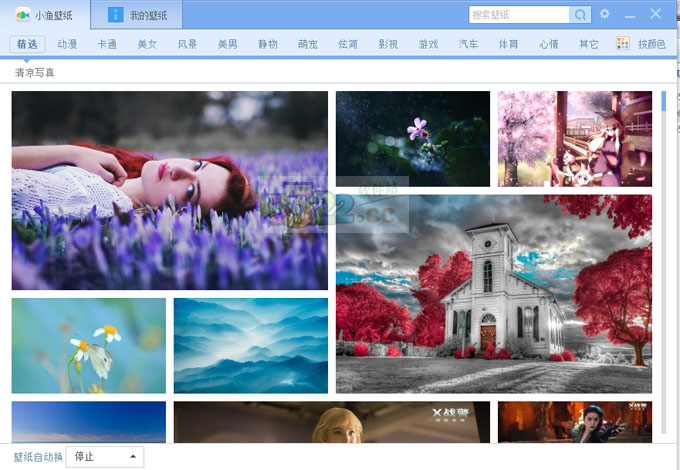
Task: Open the 停止 auto-change dropdown
Action: 105,457
